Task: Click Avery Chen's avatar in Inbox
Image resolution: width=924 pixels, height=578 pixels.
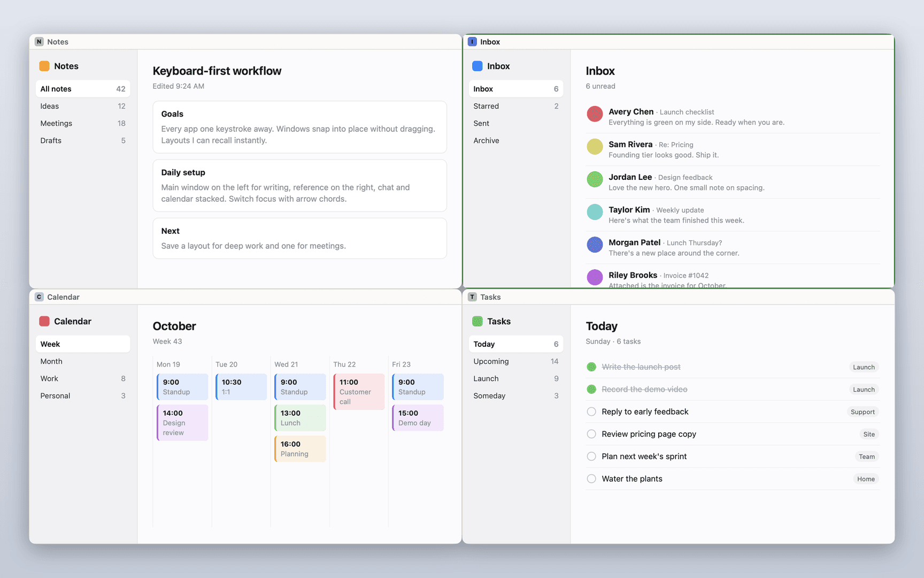Action: click(595, 114)
